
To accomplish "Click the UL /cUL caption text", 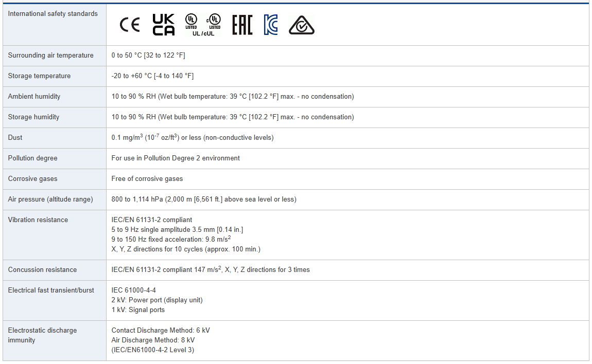I will (x=202, y=33).
